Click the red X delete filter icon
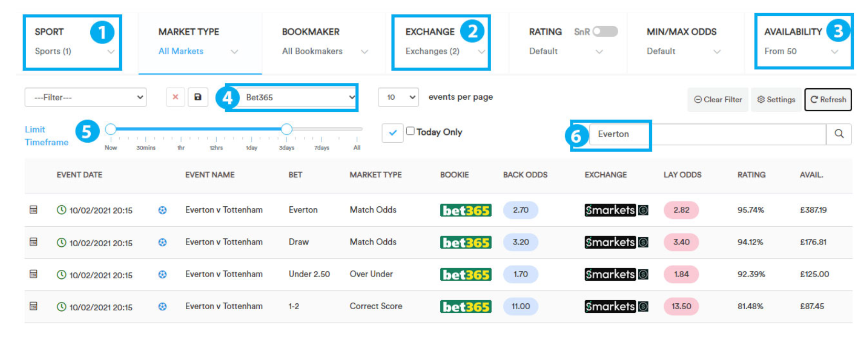This screenshot has height=338, width=868. (x=175, y=97)
